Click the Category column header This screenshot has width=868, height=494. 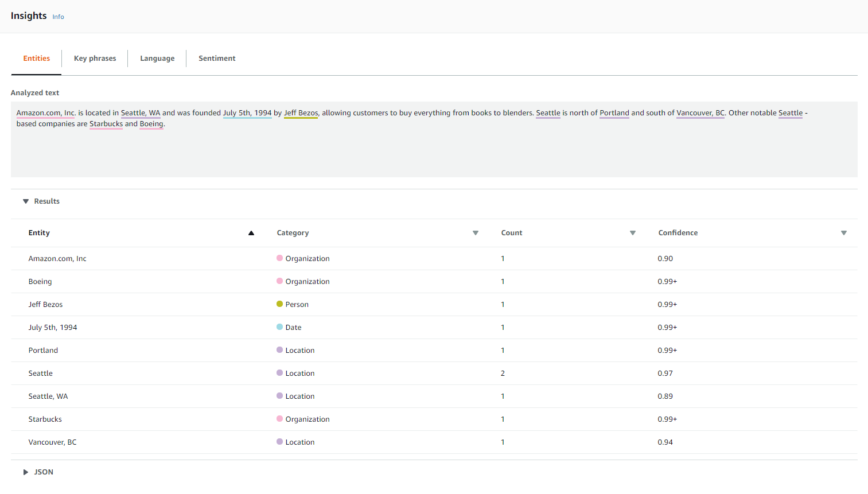point(293,233)
